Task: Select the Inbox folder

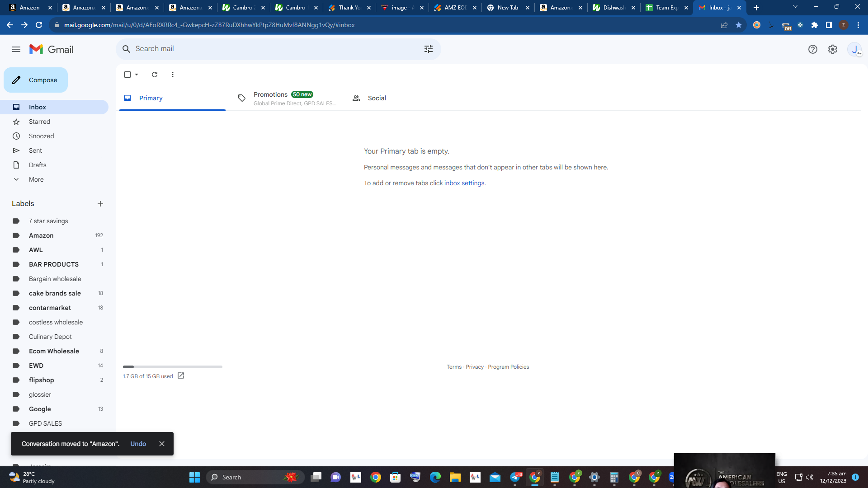Action: [x=54, y=107]
